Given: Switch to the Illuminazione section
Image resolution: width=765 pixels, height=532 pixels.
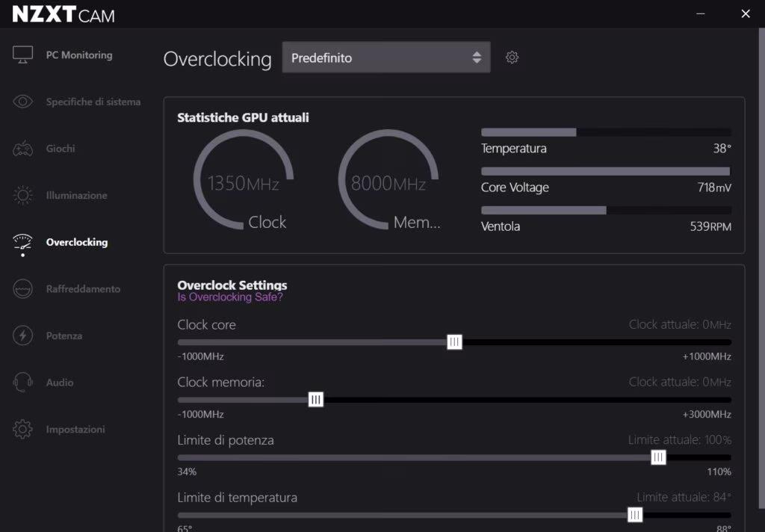Looking at the screenshot, I should [77, 195].
